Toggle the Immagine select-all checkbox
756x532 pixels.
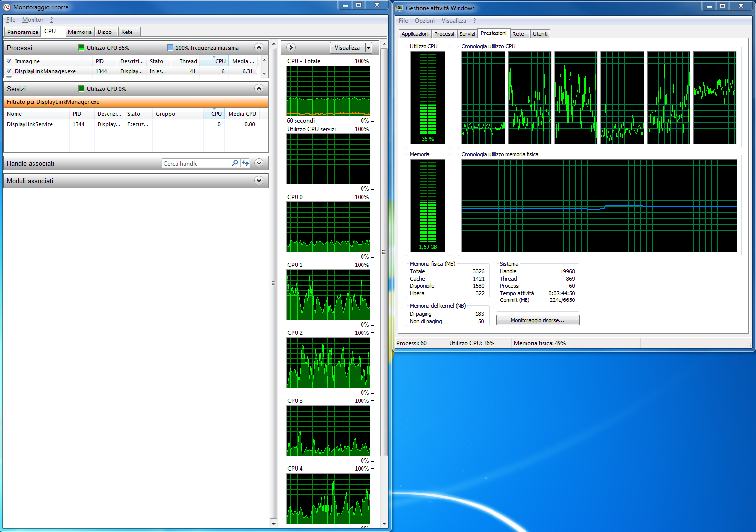point(9,61)
